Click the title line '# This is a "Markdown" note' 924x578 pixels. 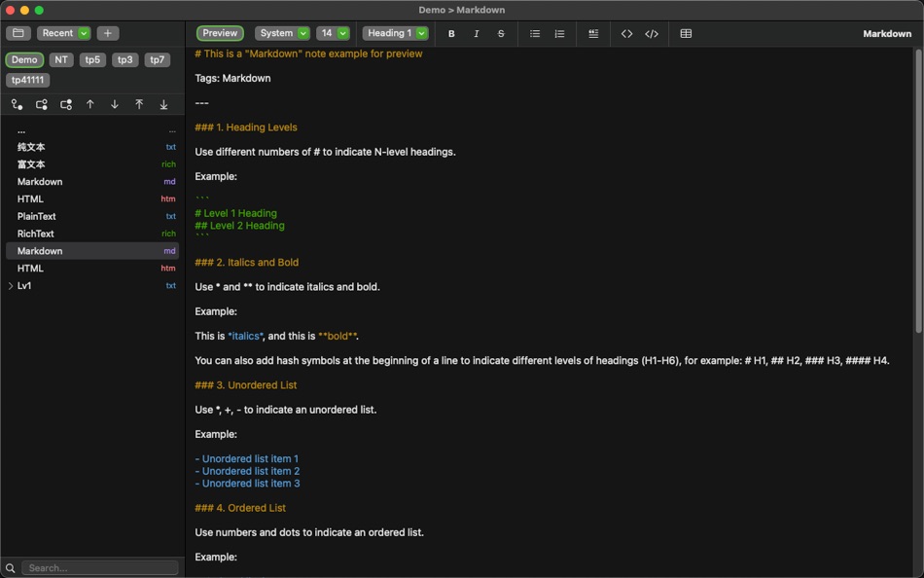(308, 54)
